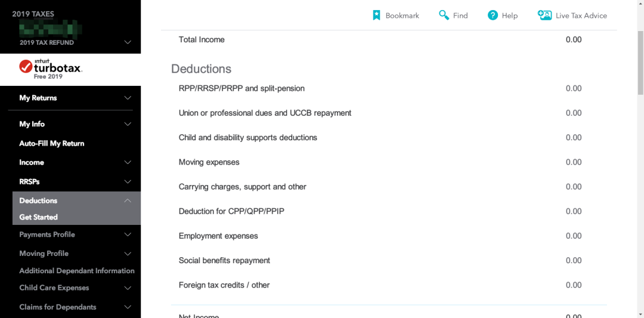Viewport: 644px width, 318px height.
Task: Open the Help question mark icon
Action: (493, 16)
